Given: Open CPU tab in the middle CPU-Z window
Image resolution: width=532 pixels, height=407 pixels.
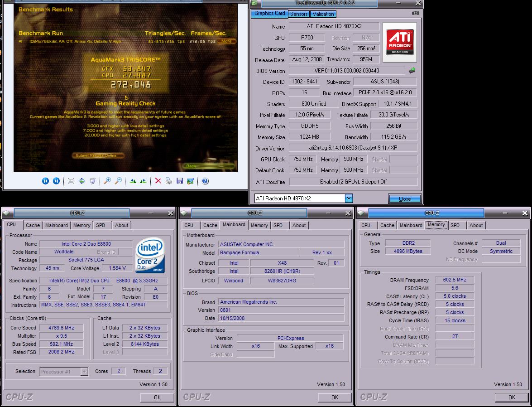Looking at the screenshot, I should (x=189, y=225).
